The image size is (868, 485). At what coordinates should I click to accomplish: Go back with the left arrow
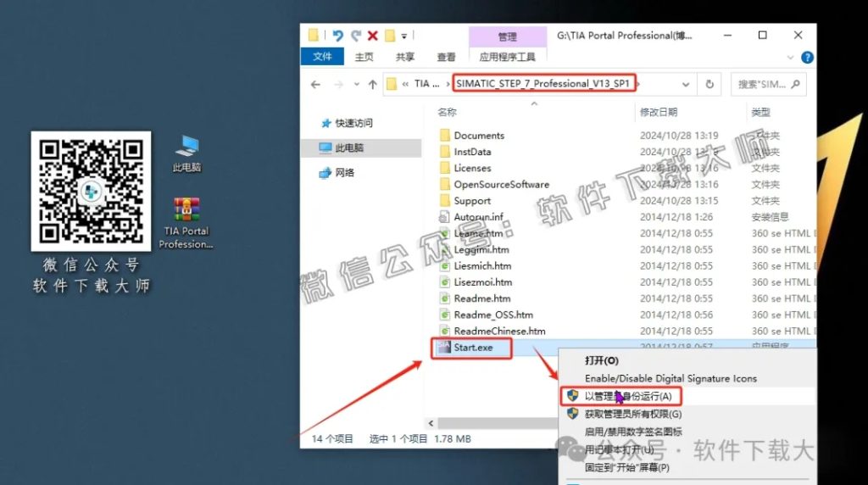point(315,84)
